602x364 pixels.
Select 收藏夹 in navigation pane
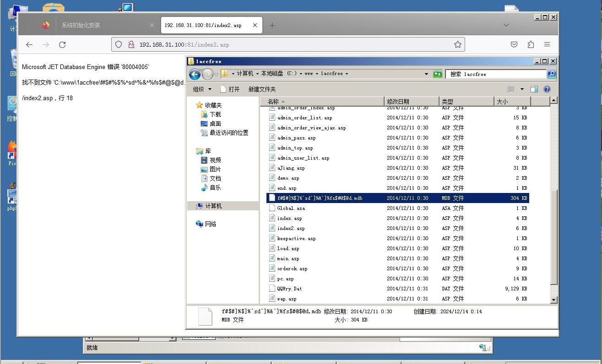point(209,105)
